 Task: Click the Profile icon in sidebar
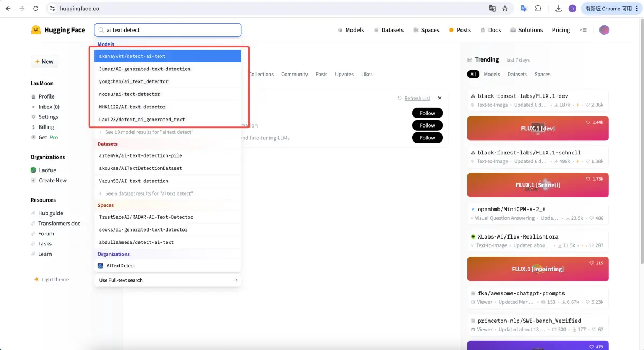click(33, 96)
